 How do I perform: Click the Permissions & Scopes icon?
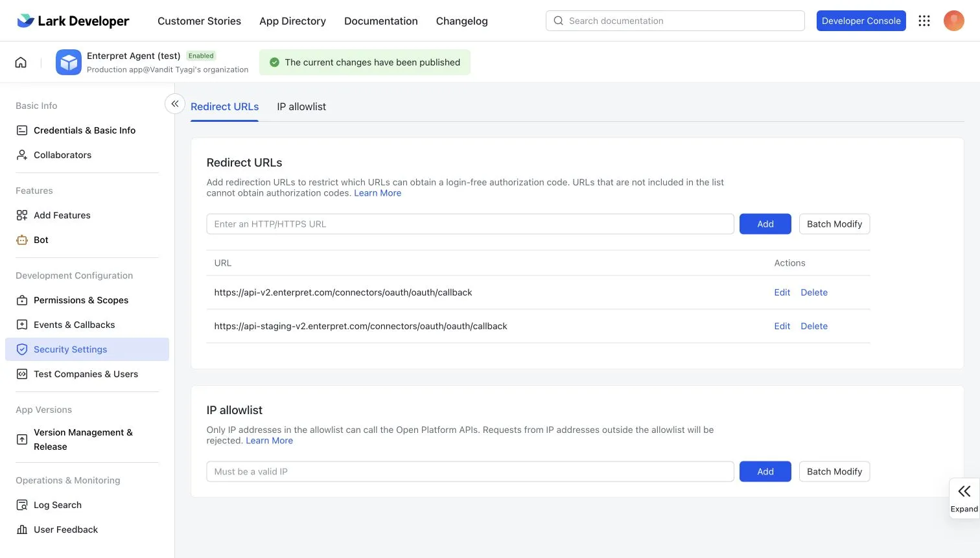point(22,300)
